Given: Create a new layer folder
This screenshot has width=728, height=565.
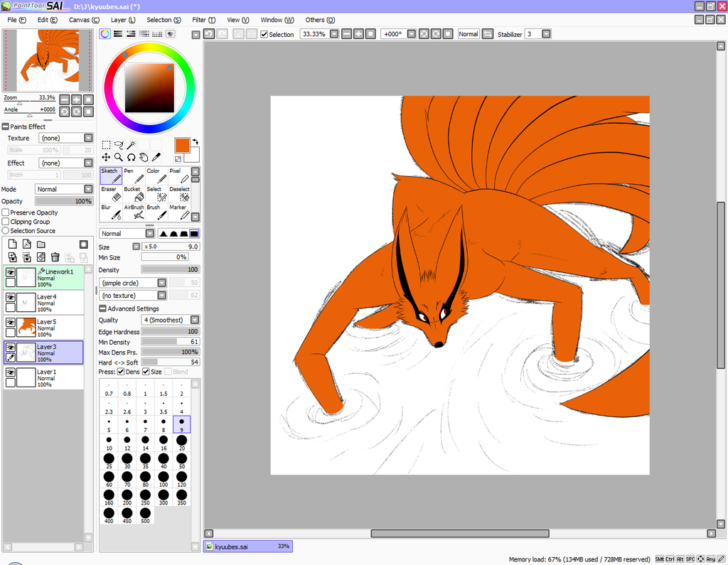Looking at the screenshot, I should [41, 244].
